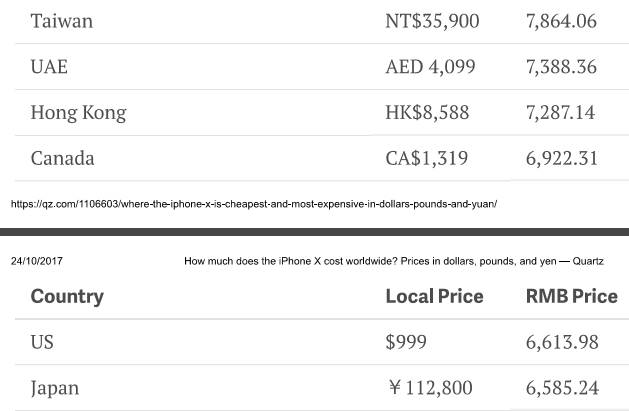This screenshot has height=411, width=629.
Task: Click the 24/10/2017 print date
Action: pyautogui.click(x=36, y=261)
